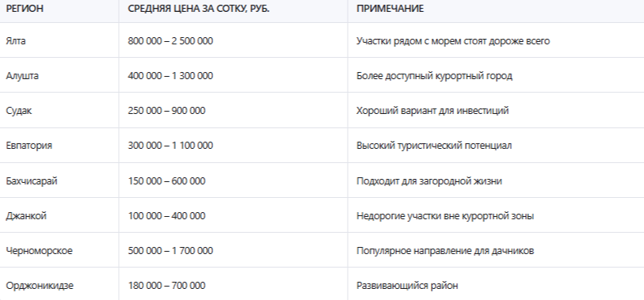
Task: Click the note Высокий туристический потенциал
Action: click(434, 146)
